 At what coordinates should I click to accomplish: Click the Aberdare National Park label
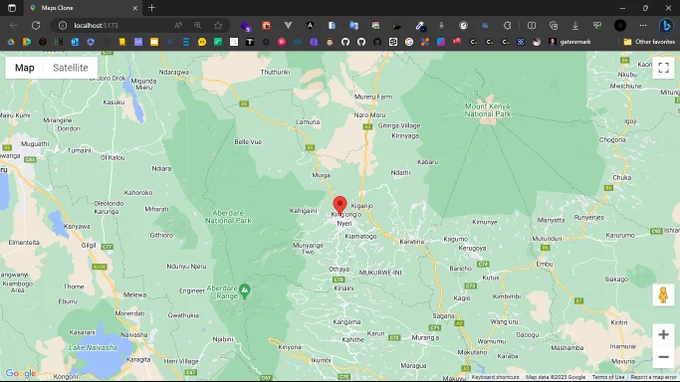point(228,217)
